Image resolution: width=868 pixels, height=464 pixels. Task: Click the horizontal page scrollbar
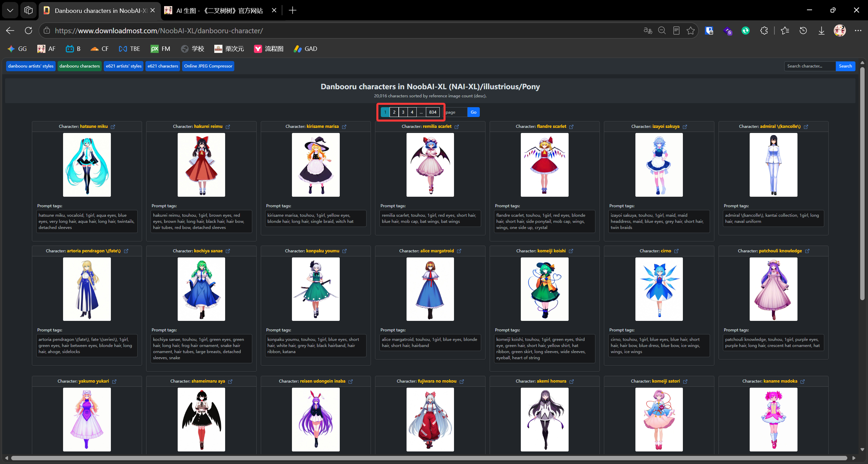(429, 458)
